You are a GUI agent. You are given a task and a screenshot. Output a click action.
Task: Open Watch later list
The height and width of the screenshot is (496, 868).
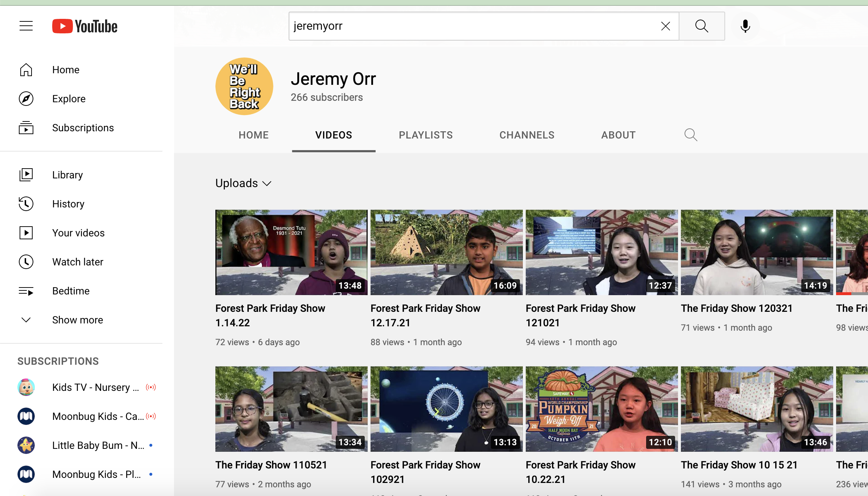pyautogui.click(x=78, y=262)
